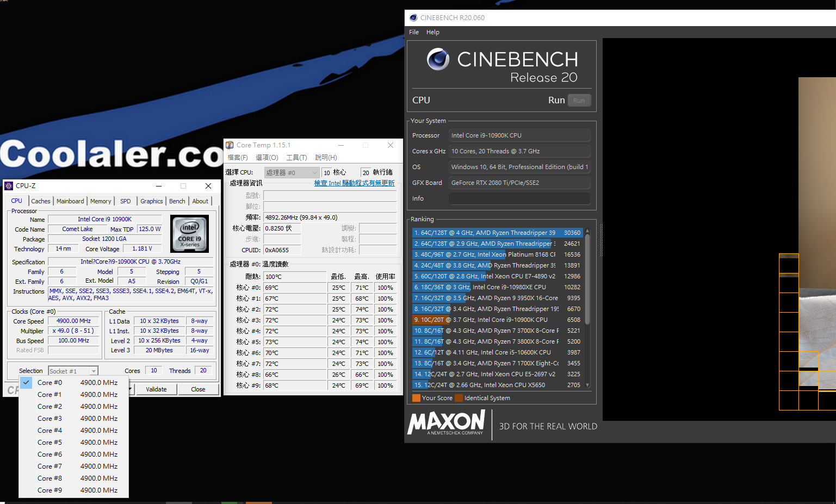Switch to the Graphics tab in CPU-Z
836x504 pixels.
[152, 201]
